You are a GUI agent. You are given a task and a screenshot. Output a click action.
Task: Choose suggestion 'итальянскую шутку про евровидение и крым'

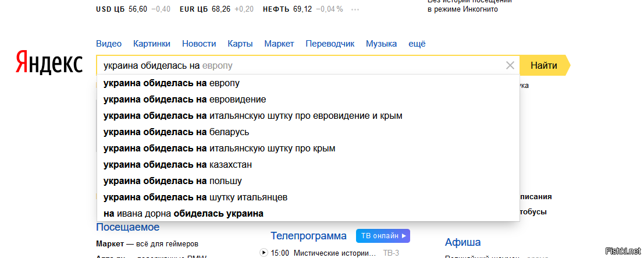tap(308, 116)
